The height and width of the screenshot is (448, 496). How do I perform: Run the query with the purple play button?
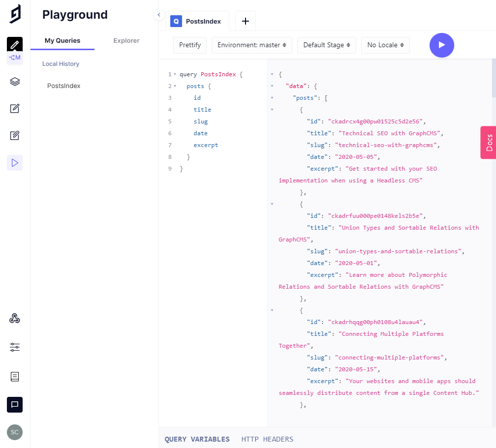pos(441,45)
